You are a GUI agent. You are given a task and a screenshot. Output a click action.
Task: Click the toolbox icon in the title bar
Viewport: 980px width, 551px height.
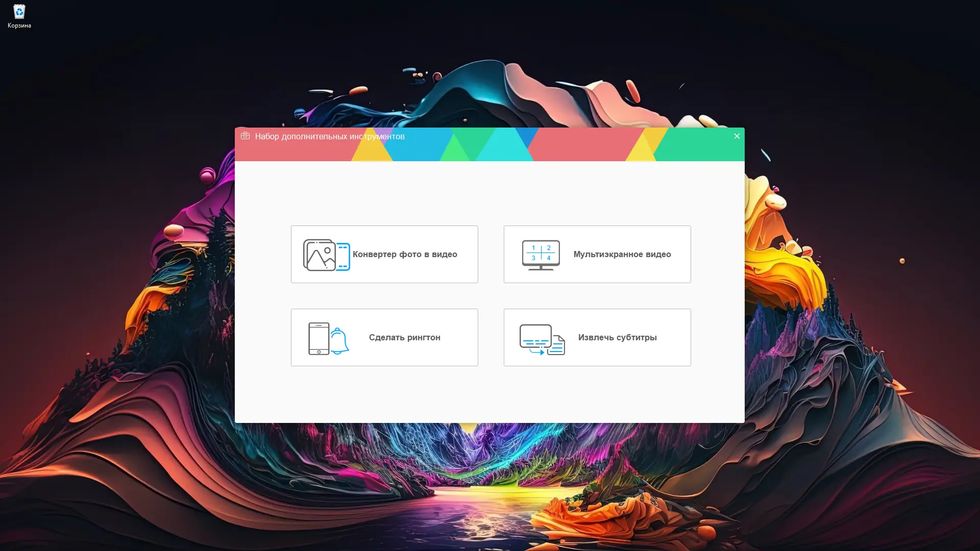click(x=245, y=136)
